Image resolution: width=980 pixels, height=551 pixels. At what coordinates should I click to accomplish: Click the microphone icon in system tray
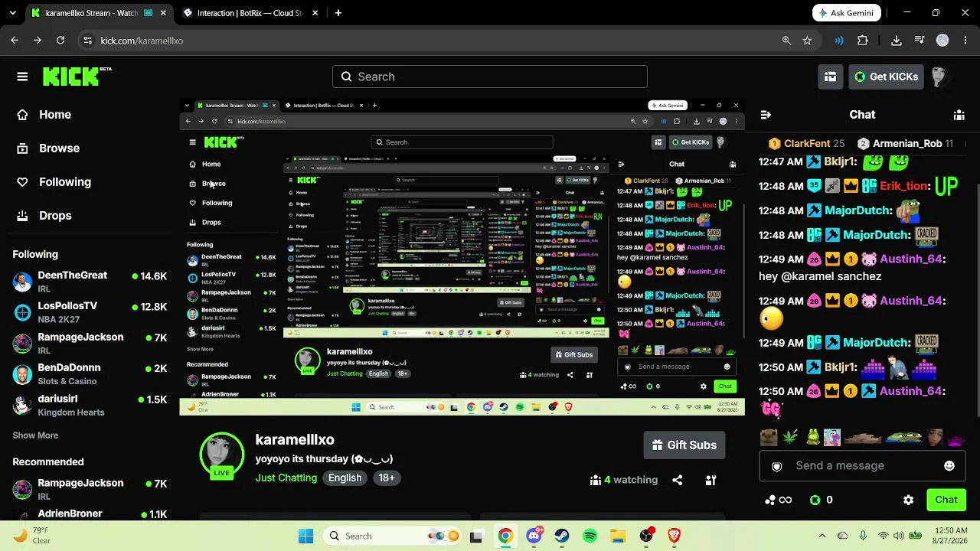pyautogui.click(x=863, y=536)
